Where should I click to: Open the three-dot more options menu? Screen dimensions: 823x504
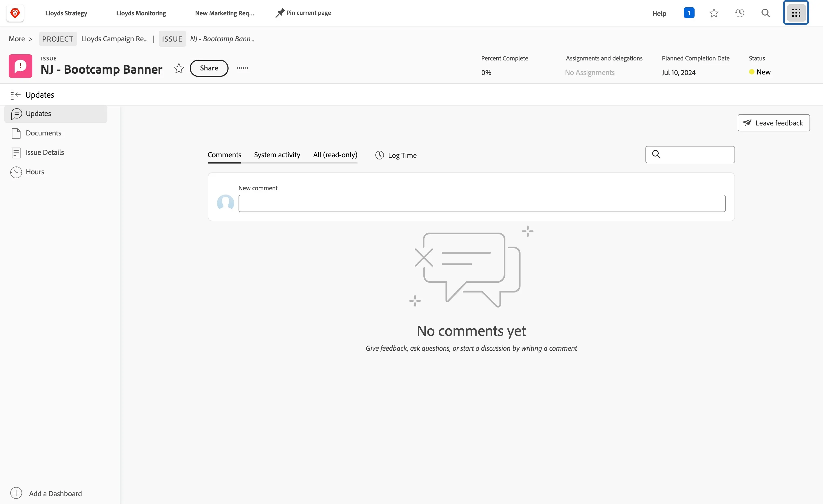243,68
